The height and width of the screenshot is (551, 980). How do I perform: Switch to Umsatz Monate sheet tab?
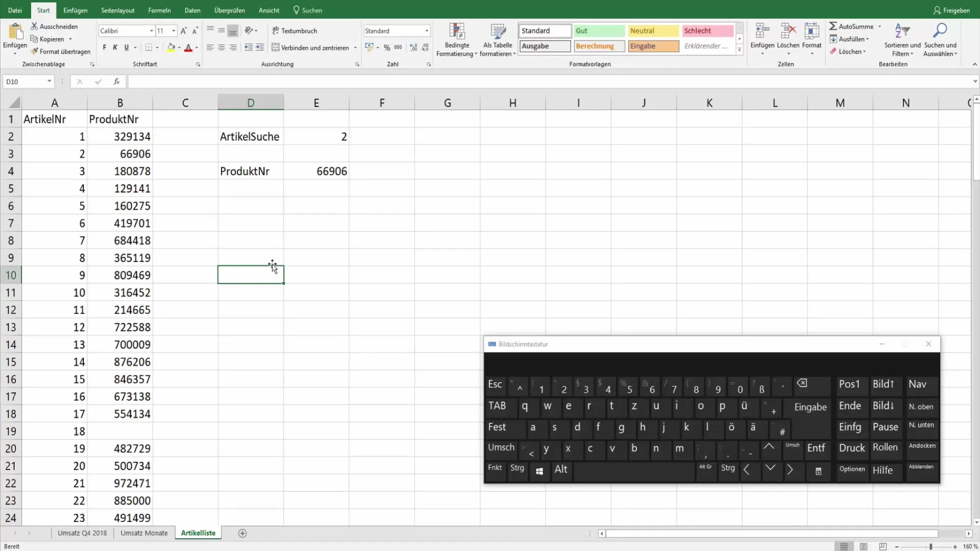(144, 533)
